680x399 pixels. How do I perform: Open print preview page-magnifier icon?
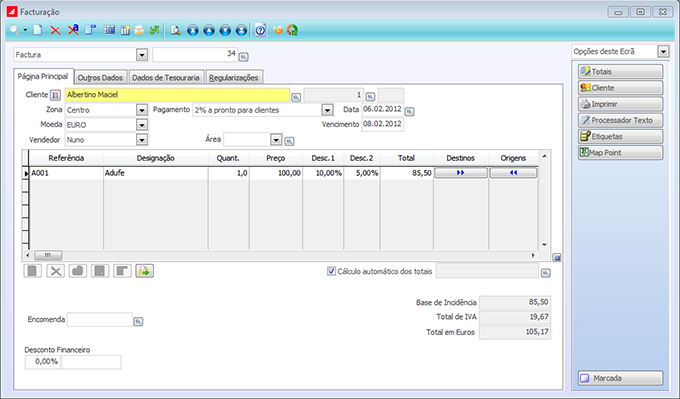(x=175, y=30)
